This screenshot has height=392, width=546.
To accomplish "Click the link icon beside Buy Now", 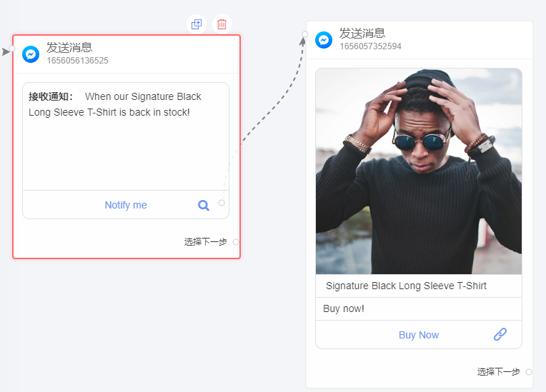I will tap(500, 334).
